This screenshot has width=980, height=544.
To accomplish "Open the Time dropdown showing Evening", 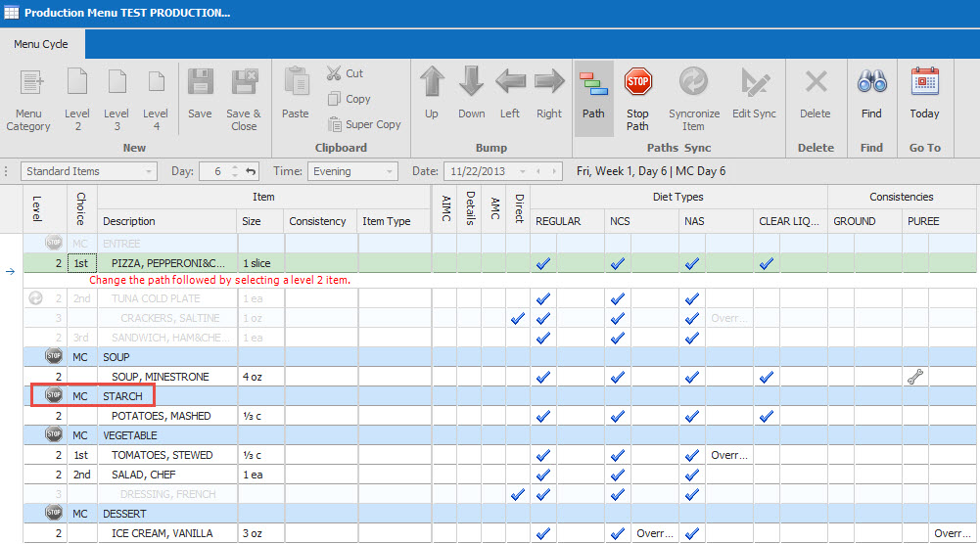I will coord(391,171).
